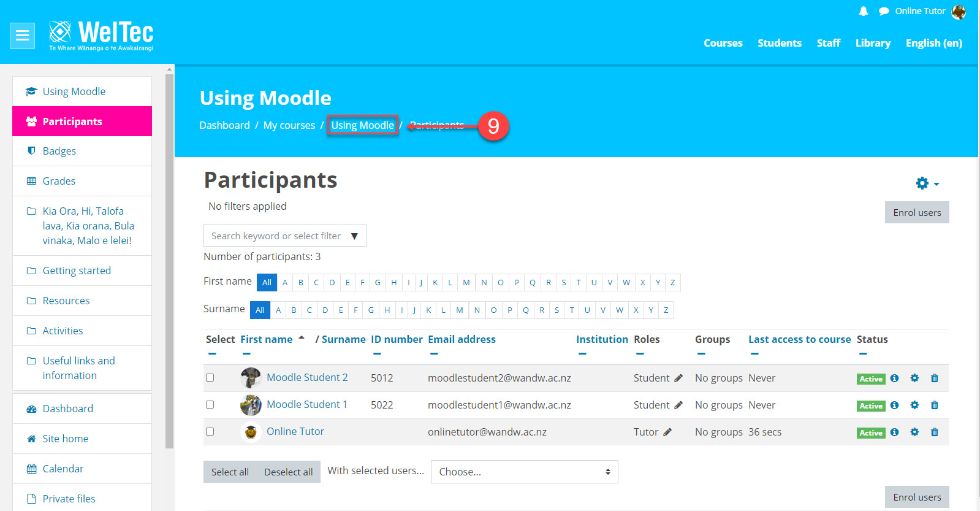
Task: Open Resources section in sidebar
Action: 82,301
